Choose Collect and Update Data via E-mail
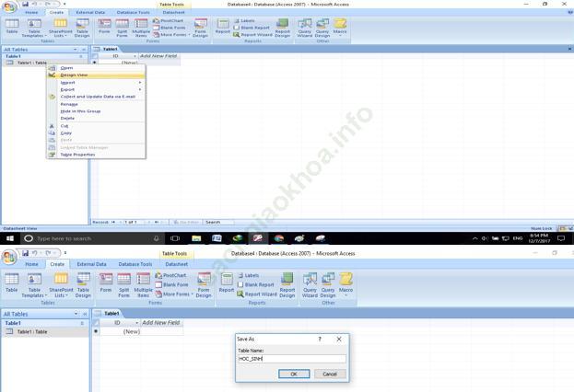This screenshot has height=392, width=574. tap(96, 97)
